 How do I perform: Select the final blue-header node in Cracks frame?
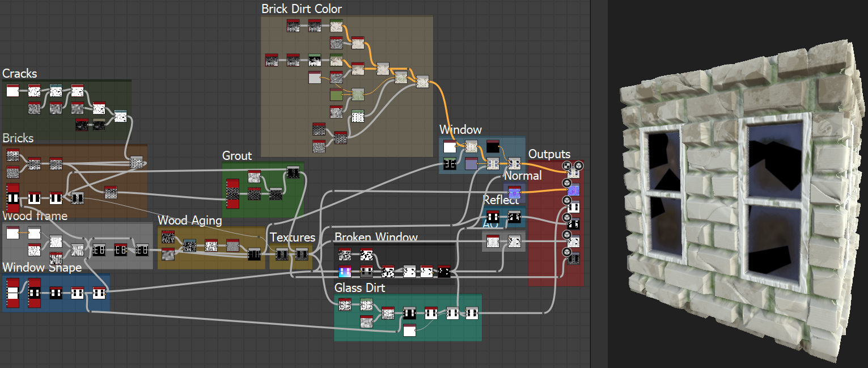pyautogui.click(x=120, y=116)
